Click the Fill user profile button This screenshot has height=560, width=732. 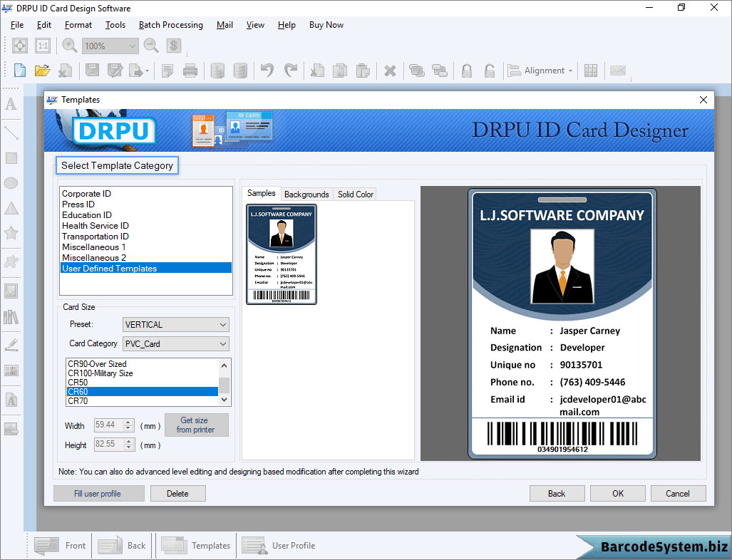[99, 493]
